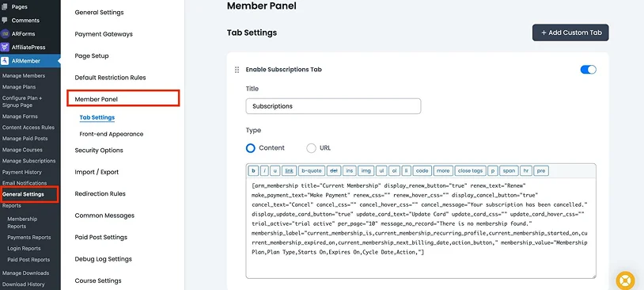This screenshot has height=290, width=644.
Task: Click the u underline editor button
Action: (275, 170)
